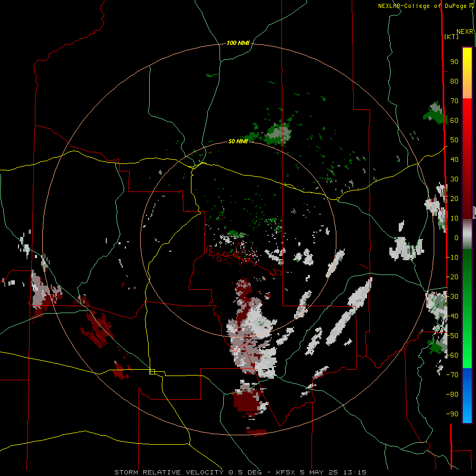The width and height of the screenshot is (476, 476).
Task: Select the "KFSX" station ID in footer
Action: [x=286, y=472]
